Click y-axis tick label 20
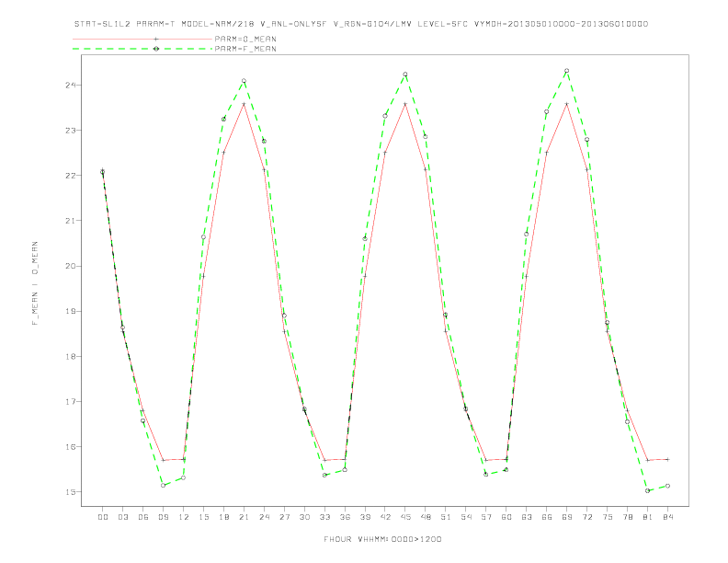 tap(71, 266)
